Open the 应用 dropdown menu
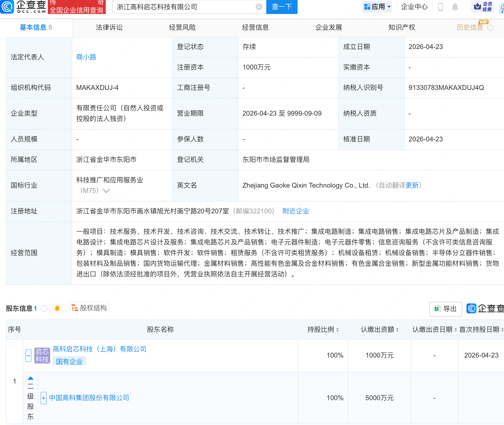Viewport: 504px width, 425px height. tap(377, 7)
